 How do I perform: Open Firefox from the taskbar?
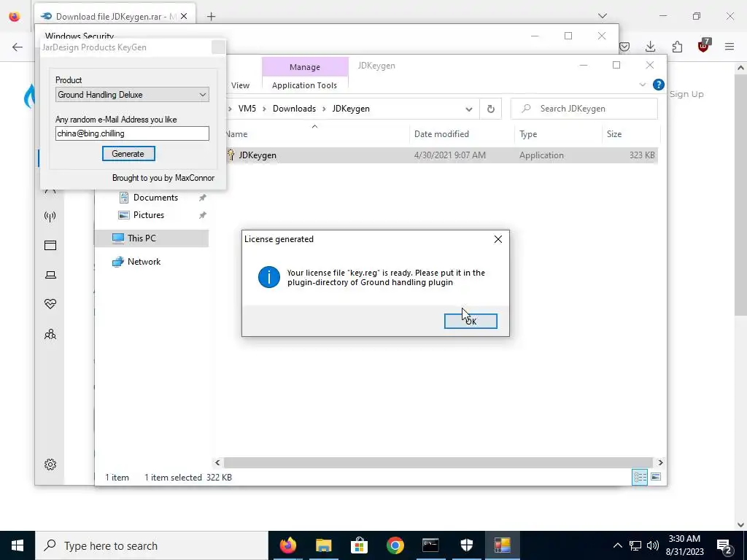(x=287, y=545)
